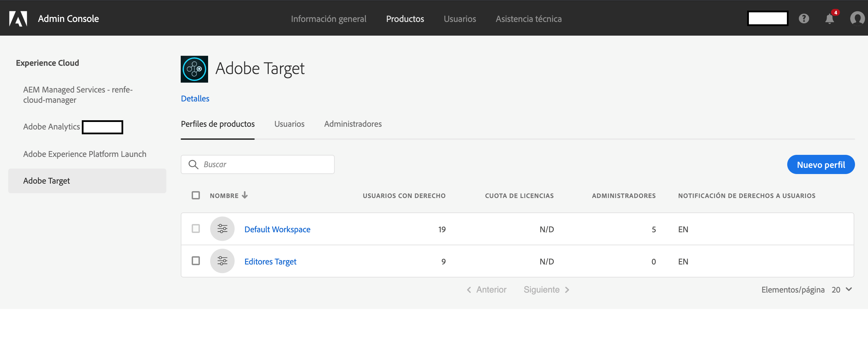Click the profile settings icon for Default Workspace
The width and height of the screenshot is (868, 346).
pos(222,229)
